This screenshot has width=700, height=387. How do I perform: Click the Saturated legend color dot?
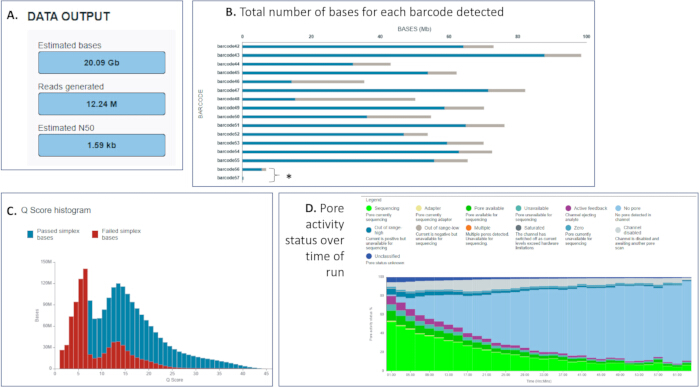click(518, 228)
